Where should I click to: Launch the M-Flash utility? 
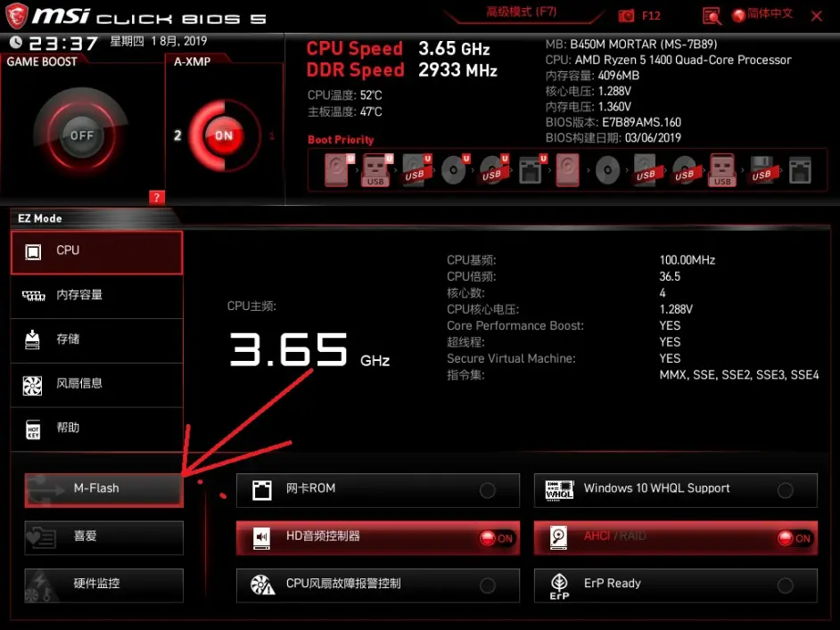click(103, 489)
